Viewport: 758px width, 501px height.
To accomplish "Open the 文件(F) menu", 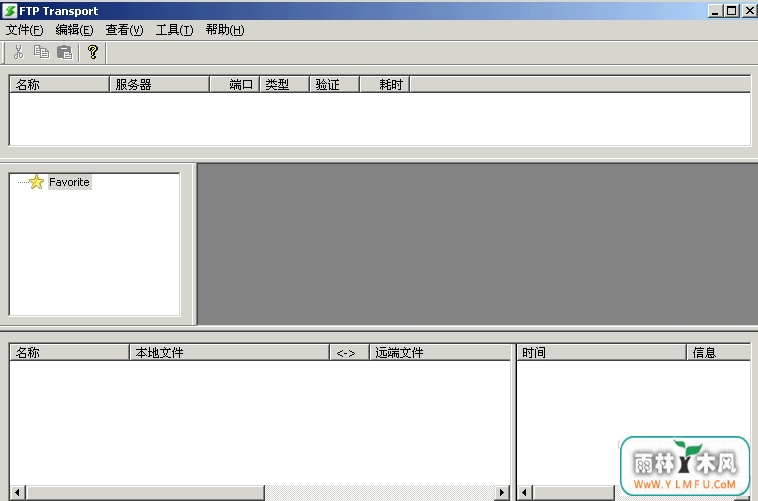I will pos(24,30).
